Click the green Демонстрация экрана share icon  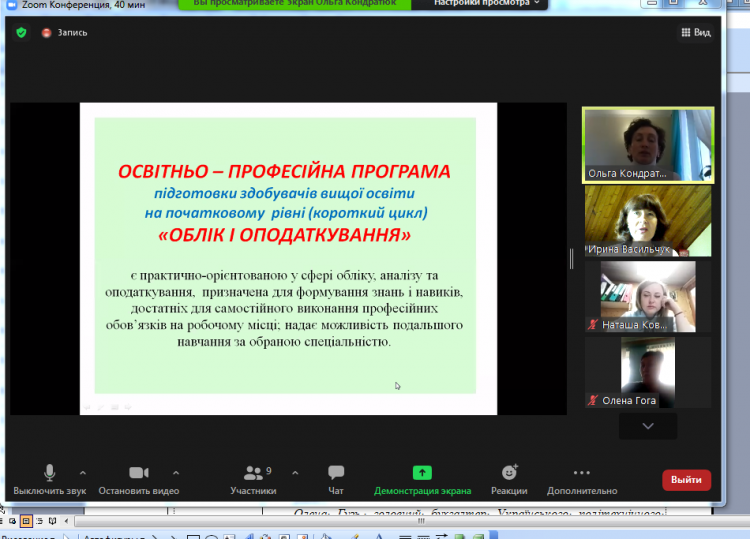click(x=422, y=473)
